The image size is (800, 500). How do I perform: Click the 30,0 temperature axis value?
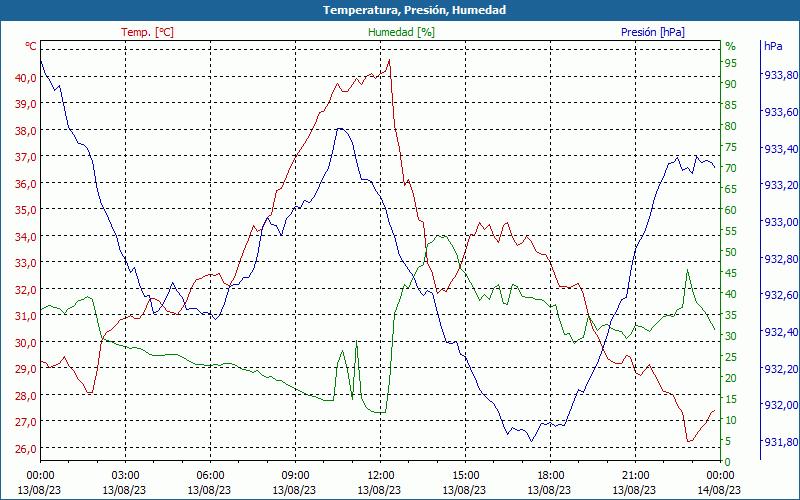point(26,343)
